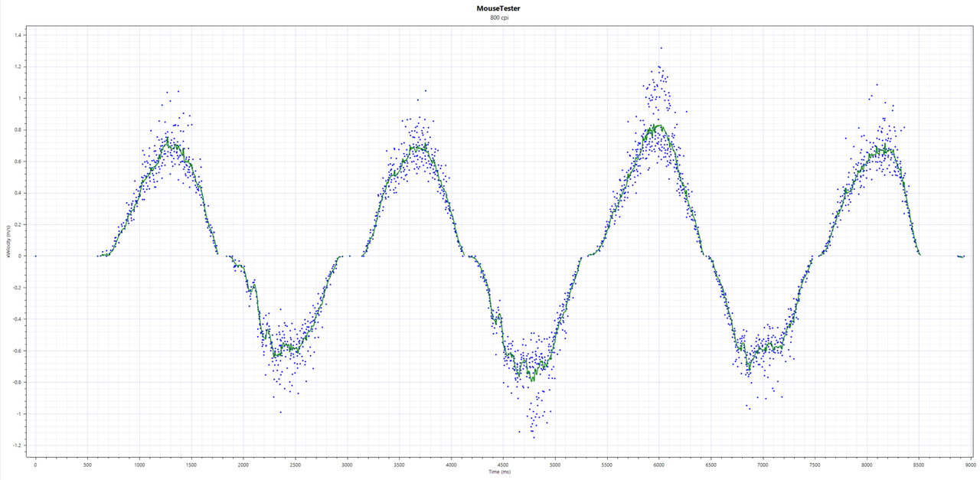980x480 pixels.
Task: Click the 8500 time-axis tick label
Action: [919, 464]
